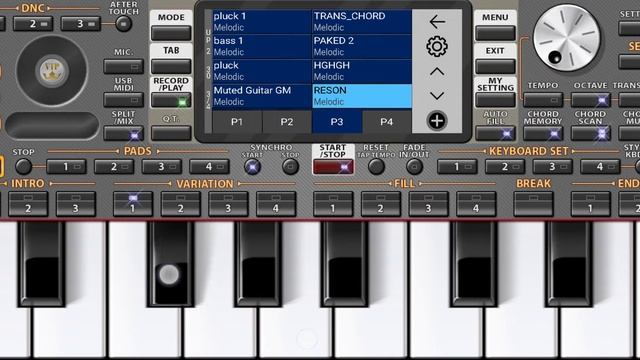
Task: Select KEYBOARD SET 3
Action: pos(552,167)
